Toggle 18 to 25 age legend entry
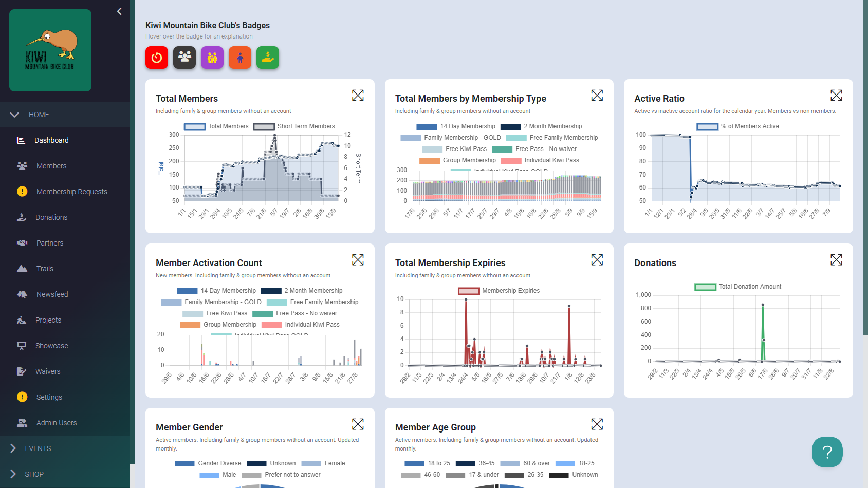Image resolution: width=868 pixels, height=488 pixels. (428, 463)
